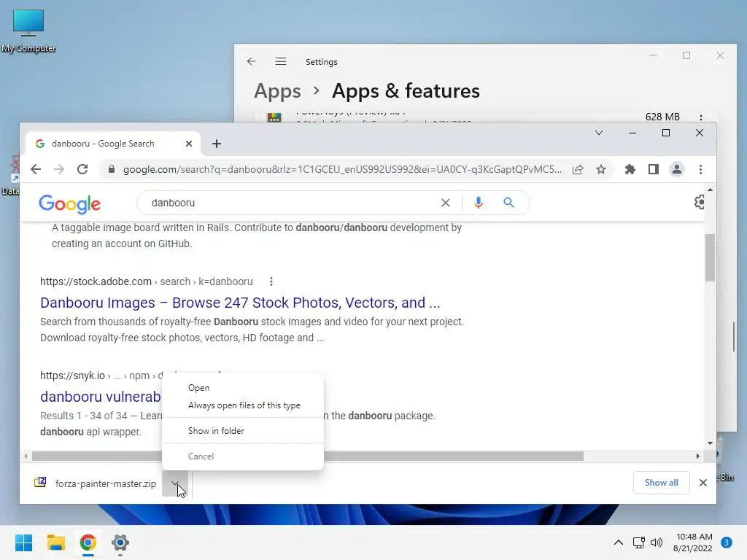This screenshot has width=747, height=560.
Task: Click Show all downloads button
Action: click(x=661, y=483)
